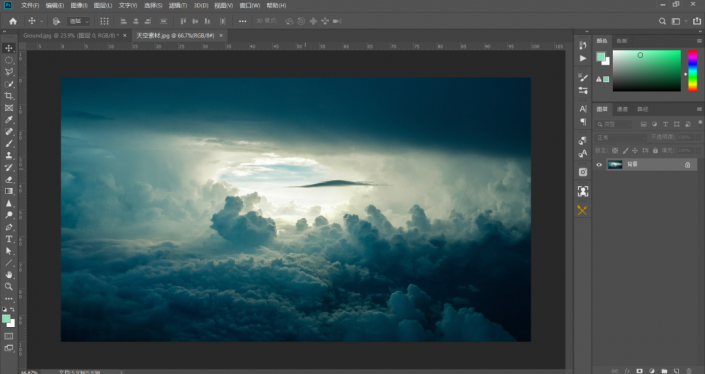Switch to the Ground.jpg document tab

(71, 36)
